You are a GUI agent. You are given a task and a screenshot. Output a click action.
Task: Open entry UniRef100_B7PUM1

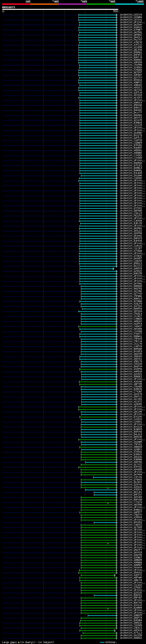(x=131, y=145)
